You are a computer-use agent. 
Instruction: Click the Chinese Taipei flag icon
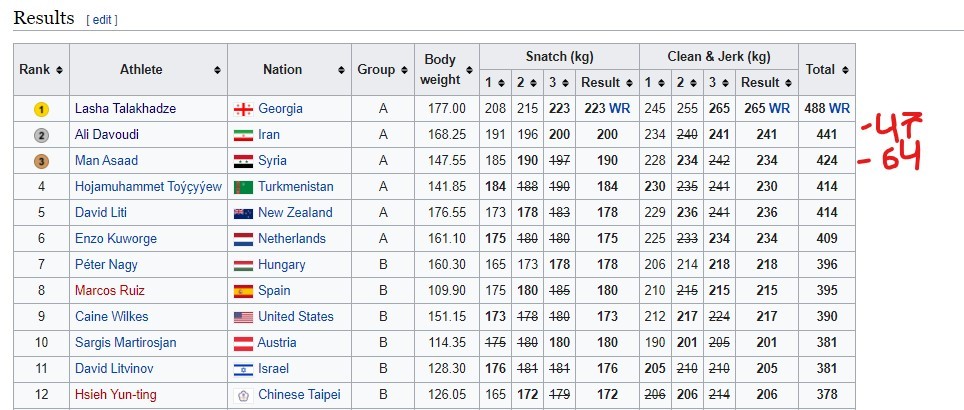coord(243,395)
